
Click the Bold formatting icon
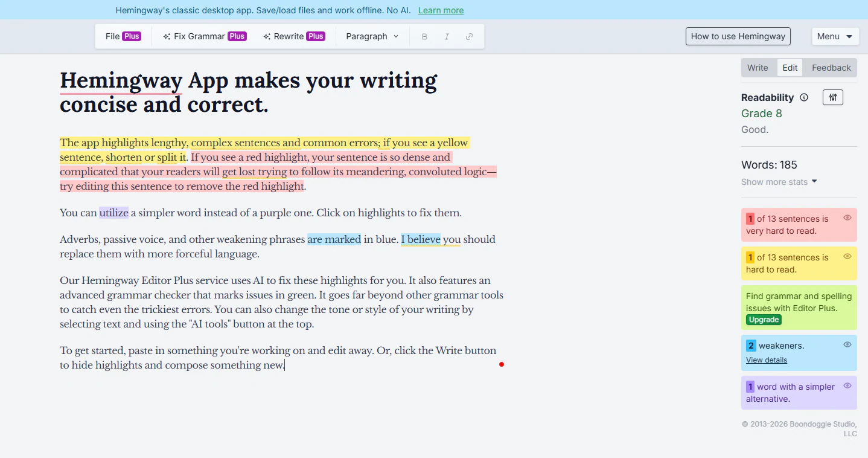point(424,36)
